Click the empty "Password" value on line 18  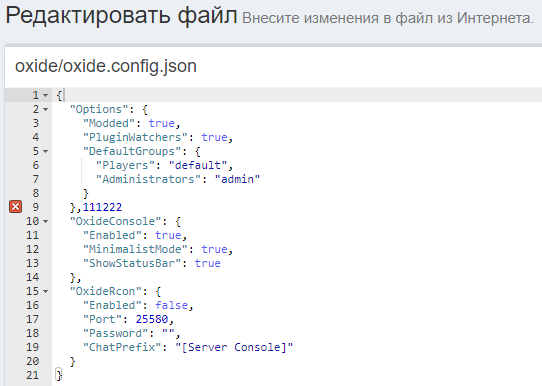point(168,333)
